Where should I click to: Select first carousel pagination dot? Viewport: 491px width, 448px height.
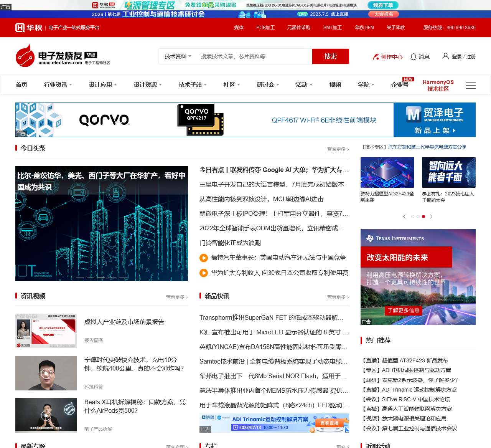click(x=413, y=217)
